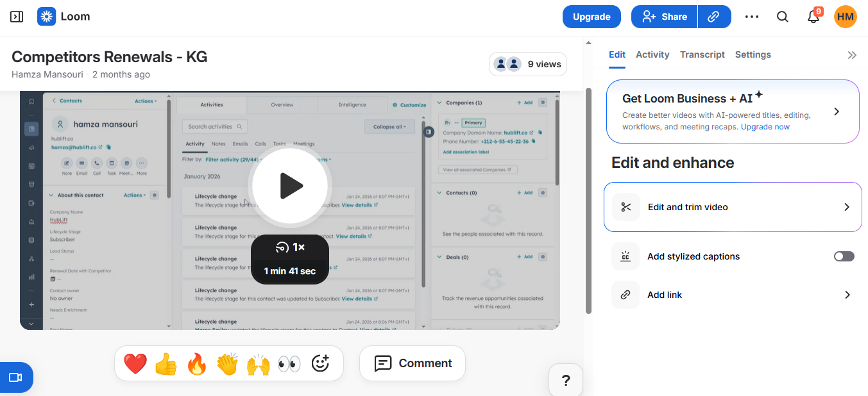React with the thumbs up emoji
The width and height of the screenshot is (868, 396).
pyautogui.click(x=166, y=364)
